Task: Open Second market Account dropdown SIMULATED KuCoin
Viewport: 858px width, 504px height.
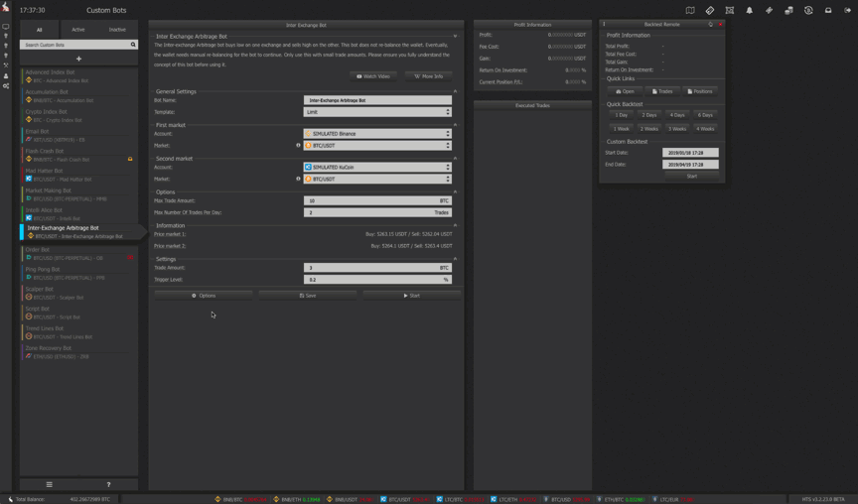Action: (x=377, y=168)
